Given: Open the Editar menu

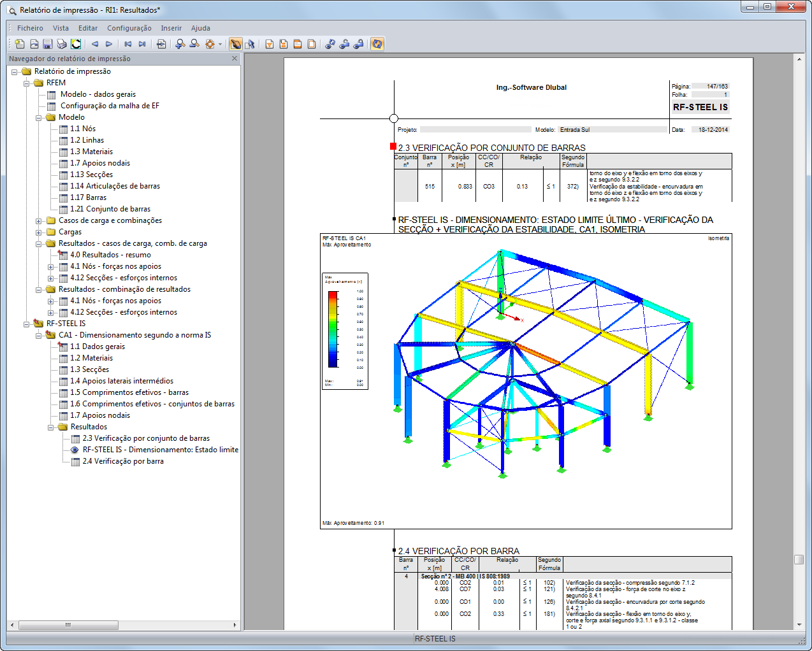Looking at the screenshot, I should (88, 28).
